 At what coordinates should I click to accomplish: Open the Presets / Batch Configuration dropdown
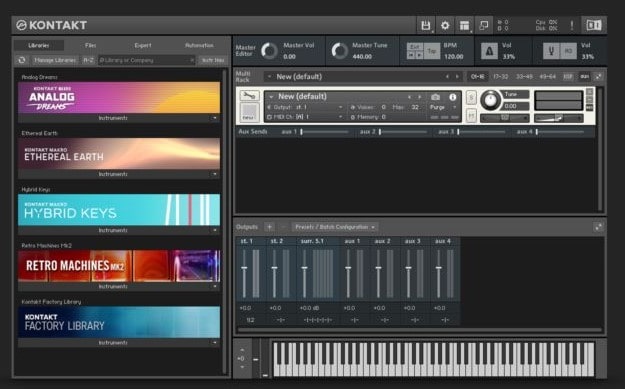(x=334, y=227)
